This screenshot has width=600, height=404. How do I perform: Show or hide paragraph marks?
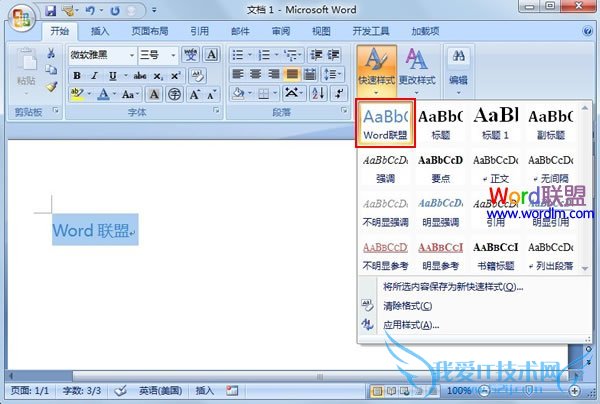coord(339,93)
